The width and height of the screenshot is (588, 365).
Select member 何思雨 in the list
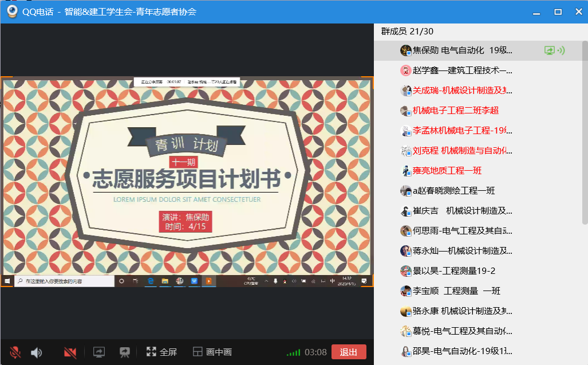point(462,231)
